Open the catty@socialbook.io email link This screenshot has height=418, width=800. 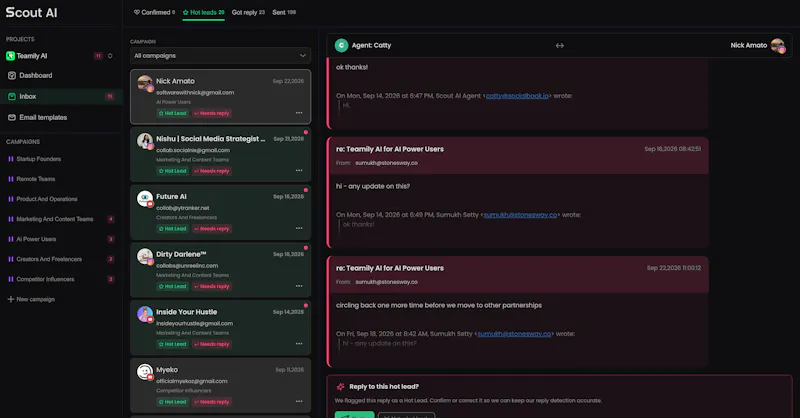pos(517,96)
